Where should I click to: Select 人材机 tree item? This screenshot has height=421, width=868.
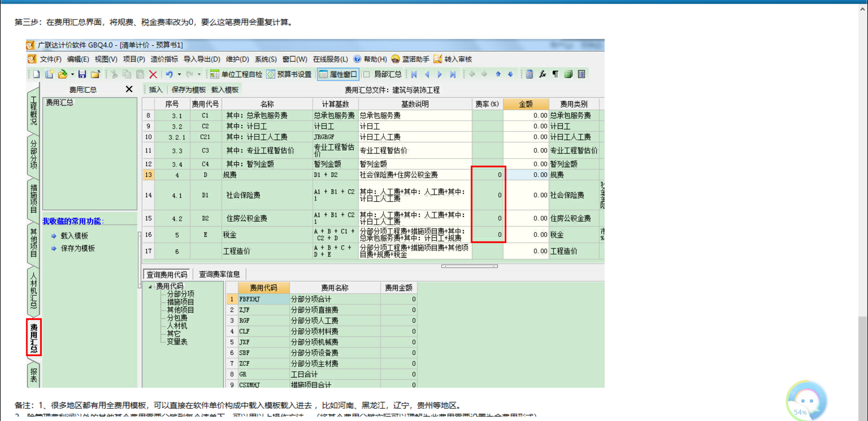(177, 326)
